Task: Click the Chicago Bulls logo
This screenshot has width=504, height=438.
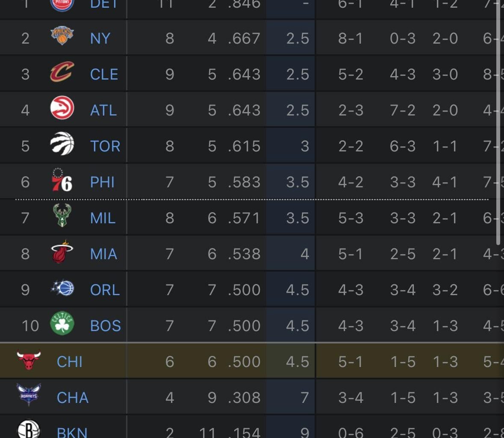Action: 29,361
